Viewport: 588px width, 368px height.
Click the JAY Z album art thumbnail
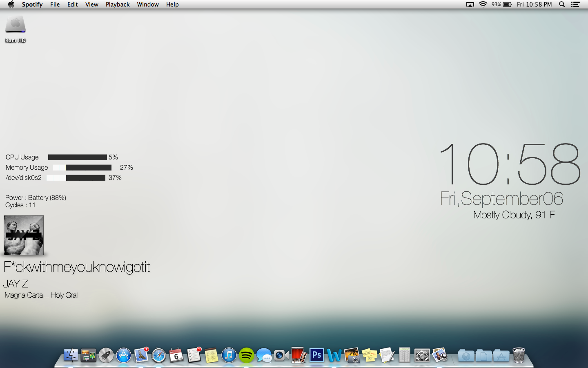(24, 235)
